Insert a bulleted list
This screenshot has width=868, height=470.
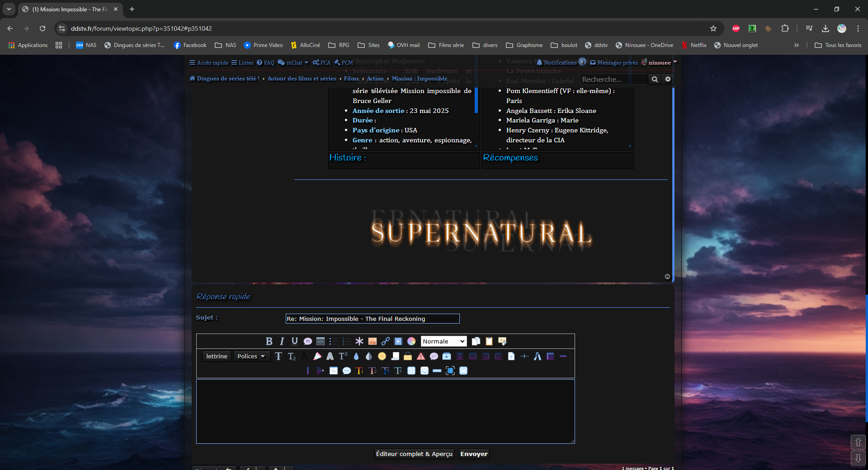(334, 341)
